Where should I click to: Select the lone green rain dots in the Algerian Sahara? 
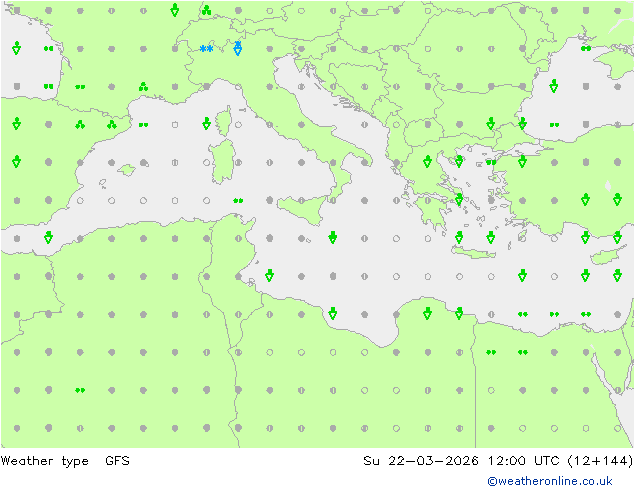click(x=80, y=390)
